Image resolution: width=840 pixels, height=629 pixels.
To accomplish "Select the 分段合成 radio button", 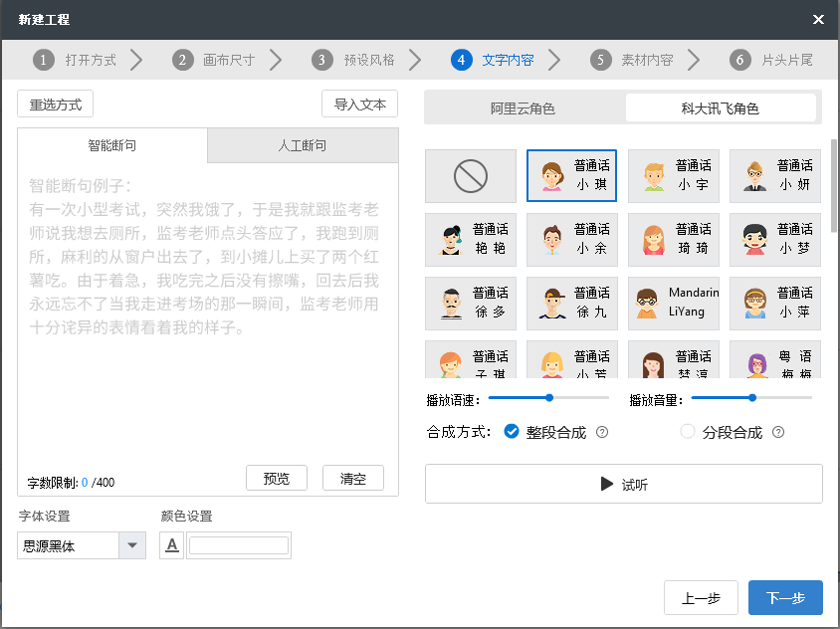I will click(x=688, y=431).
